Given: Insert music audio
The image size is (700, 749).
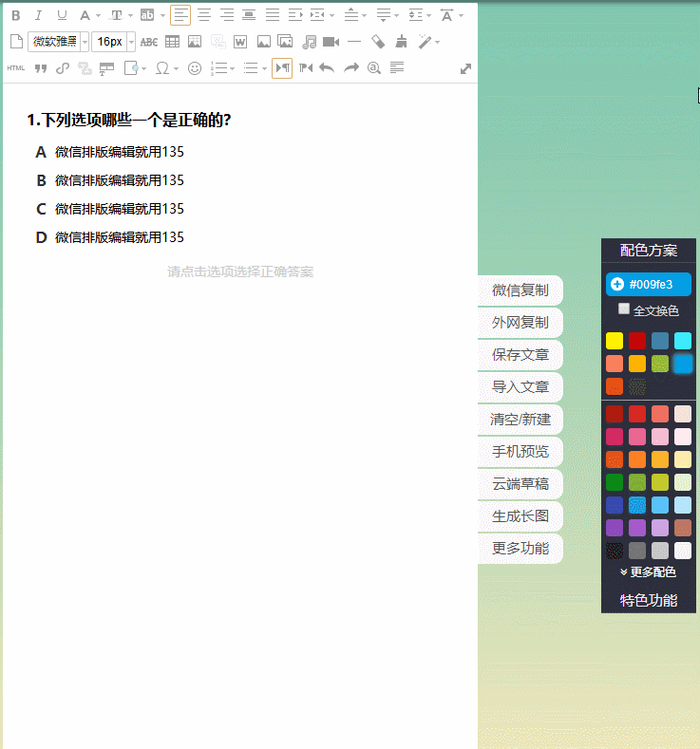Looking at the screenshot, I should tap(309, 42).
